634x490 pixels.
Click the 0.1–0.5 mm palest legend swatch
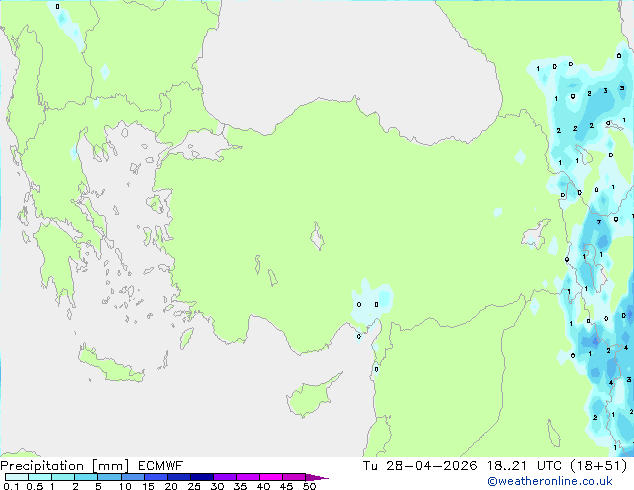(17, 477)
